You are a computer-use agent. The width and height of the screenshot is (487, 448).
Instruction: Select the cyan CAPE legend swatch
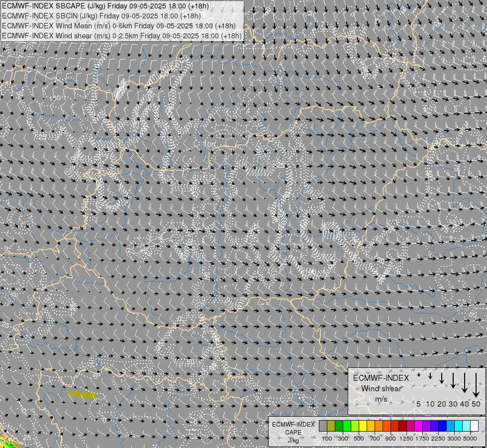tap(459, 426)
